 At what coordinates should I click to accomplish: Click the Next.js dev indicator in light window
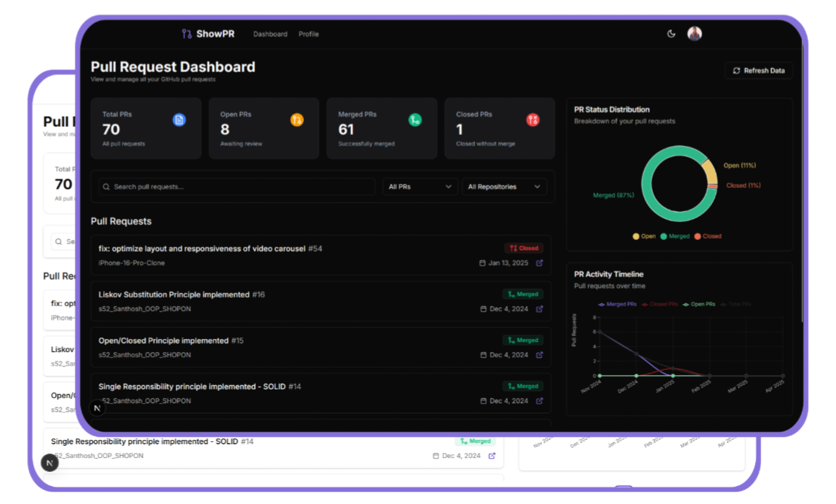pyautogui.click(x=50, y=462)
